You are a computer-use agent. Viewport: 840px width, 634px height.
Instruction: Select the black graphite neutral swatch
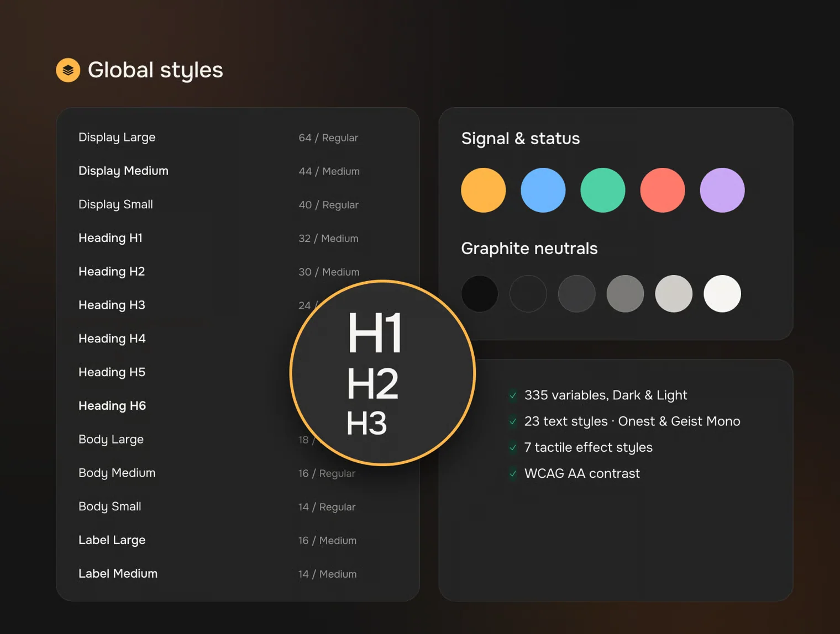tap(480, 294)
